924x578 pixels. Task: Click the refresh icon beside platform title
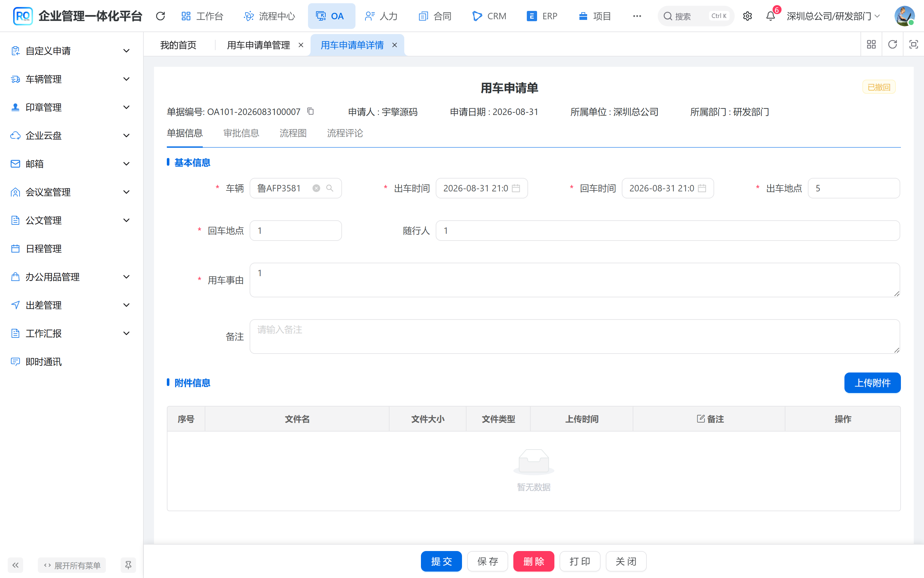(x=160, y=16)
